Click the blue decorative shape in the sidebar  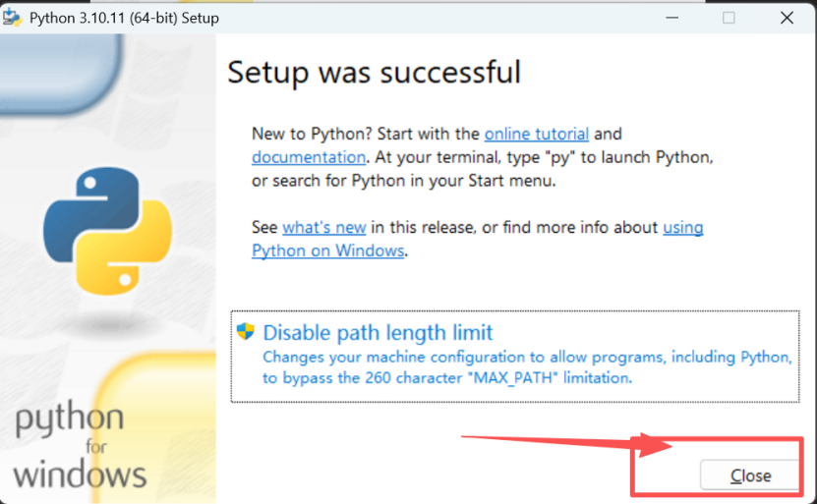[x=62, y=73]
